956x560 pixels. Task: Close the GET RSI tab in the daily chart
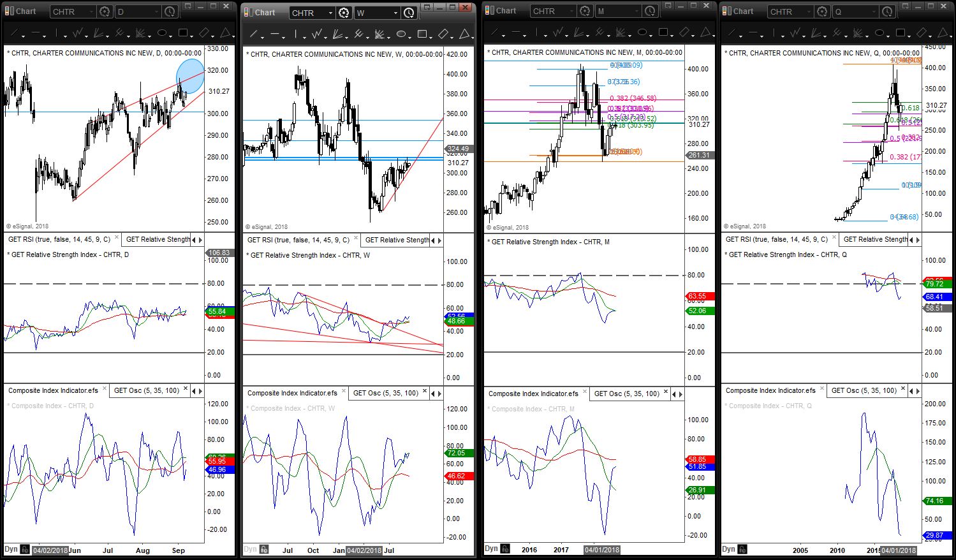pos(116,238)
